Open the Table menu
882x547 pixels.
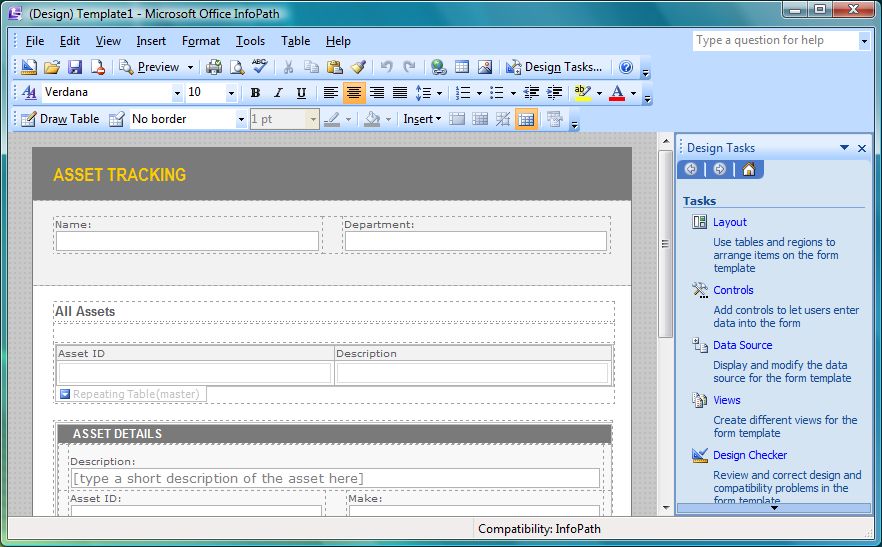click(x=295, y=41)
